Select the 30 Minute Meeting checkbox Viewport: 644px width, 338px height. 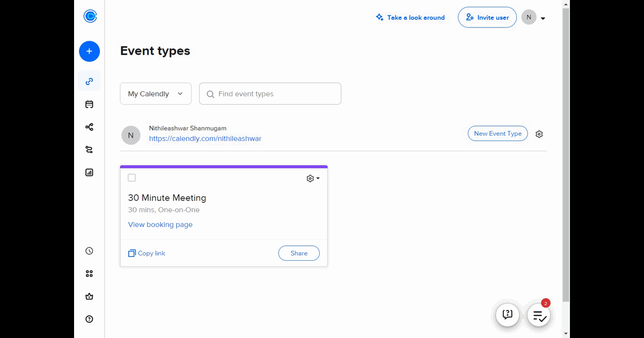(132, 178)
